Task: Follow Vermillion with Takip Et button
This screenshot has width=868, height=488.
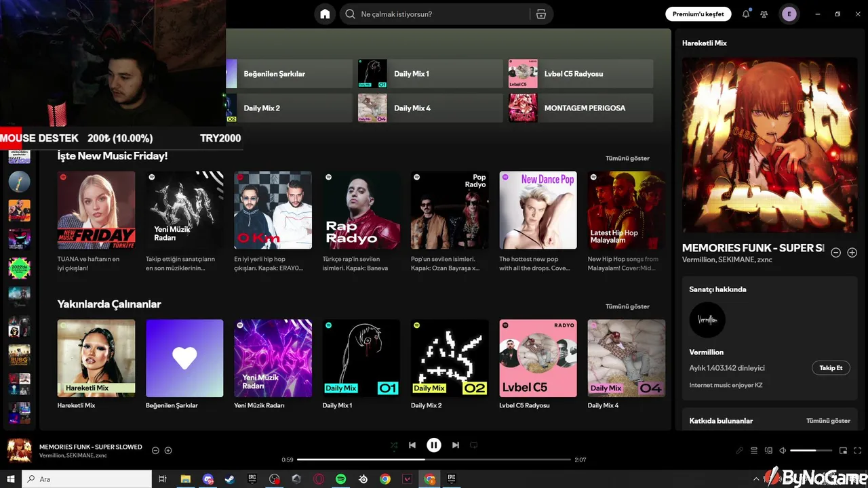Action: (x=831, y=368)
